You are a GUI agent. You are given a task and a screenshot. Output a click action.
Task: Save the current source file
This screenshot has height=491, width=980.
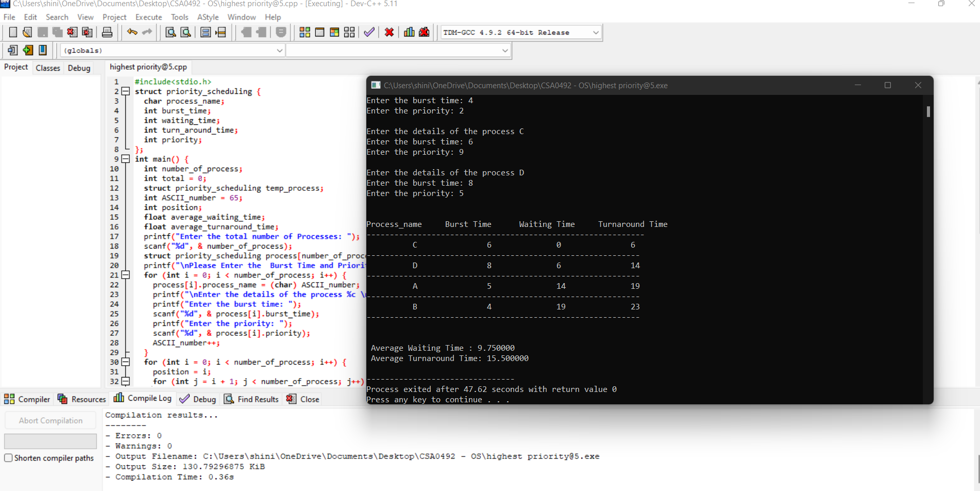[42, 32]
